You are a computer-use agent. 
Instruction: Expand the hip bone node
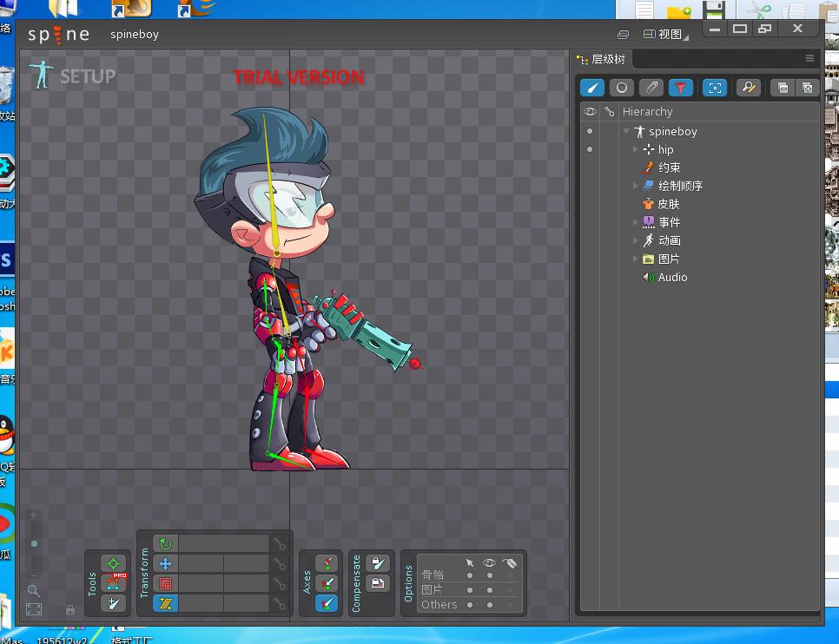coord(635,149)
